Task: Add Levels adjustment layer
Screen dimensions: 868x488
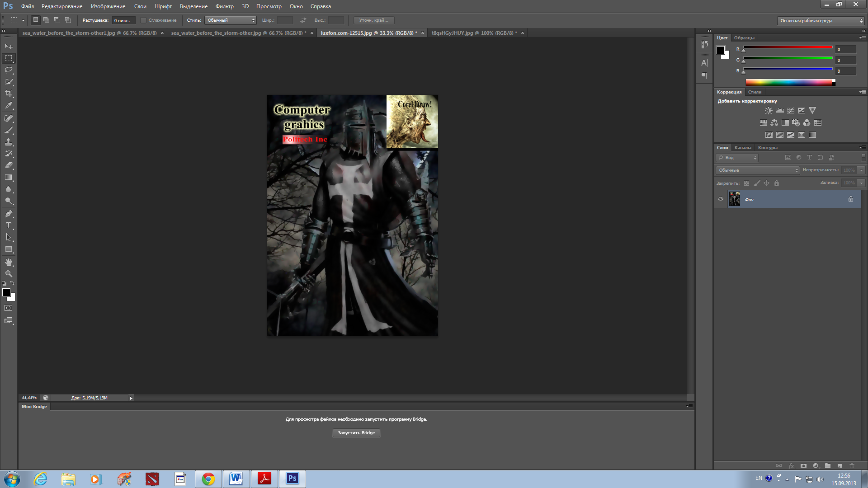Action: 780,110
